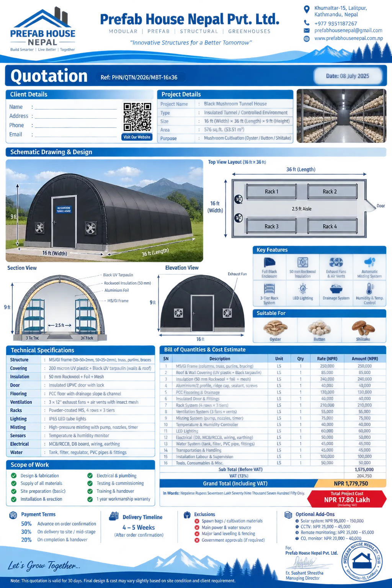The height and width of the screenshot is (588, 392).
Task: Click the Date: 08 July 2025 box
Action: click(348, 76)
